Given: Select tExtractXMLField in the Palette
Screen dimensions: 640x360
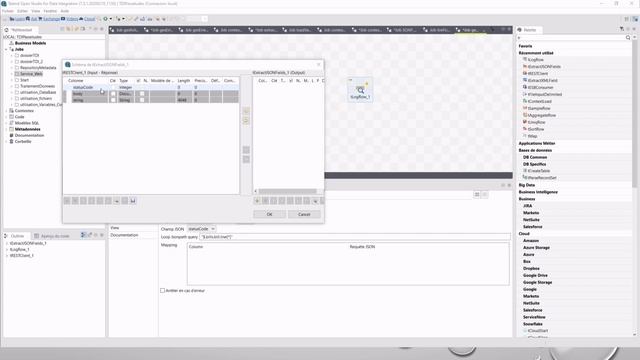Looking at the screenshot, I should click(x=542, y=80).
